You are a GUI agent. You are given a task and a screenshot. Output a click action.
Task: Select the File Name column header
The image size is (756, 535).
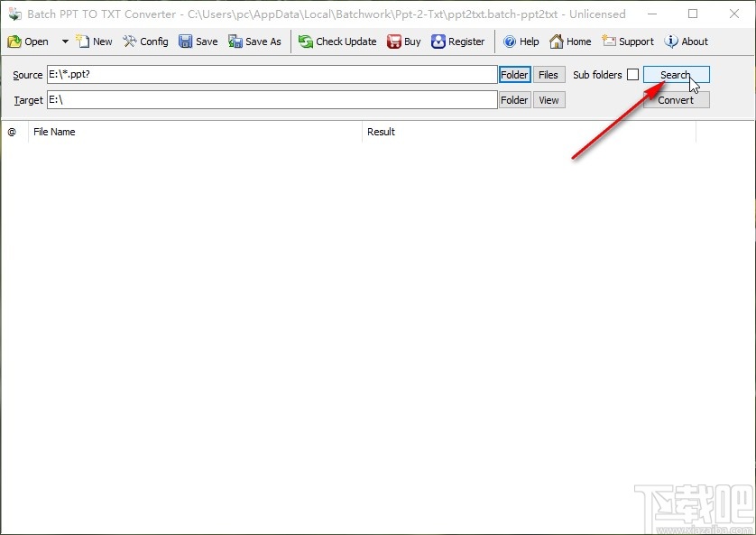[54, 132]
